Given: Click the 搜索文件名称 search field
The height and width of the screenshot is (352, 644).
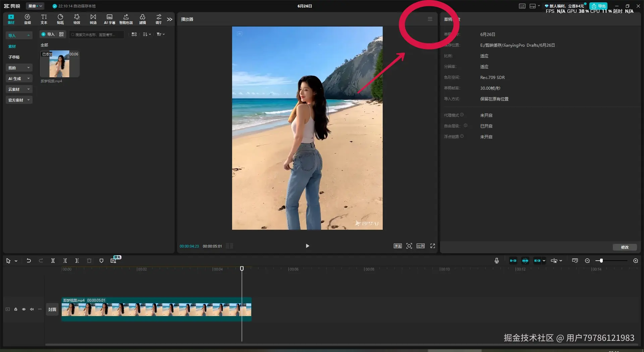Looking at the screenshot, I should tap(97, 35).
